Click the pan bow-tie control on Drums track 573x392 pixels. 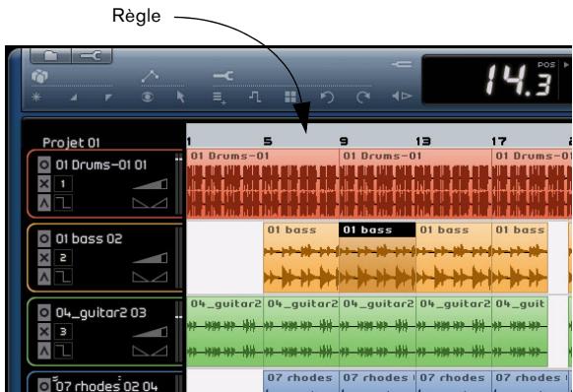tap(150, 203)
